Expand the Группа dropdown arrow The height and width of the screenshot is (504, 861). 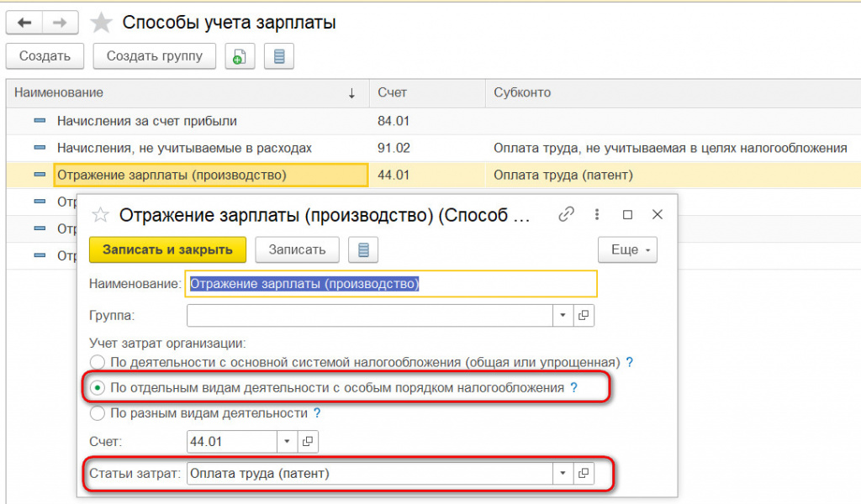tap(563, 315)
